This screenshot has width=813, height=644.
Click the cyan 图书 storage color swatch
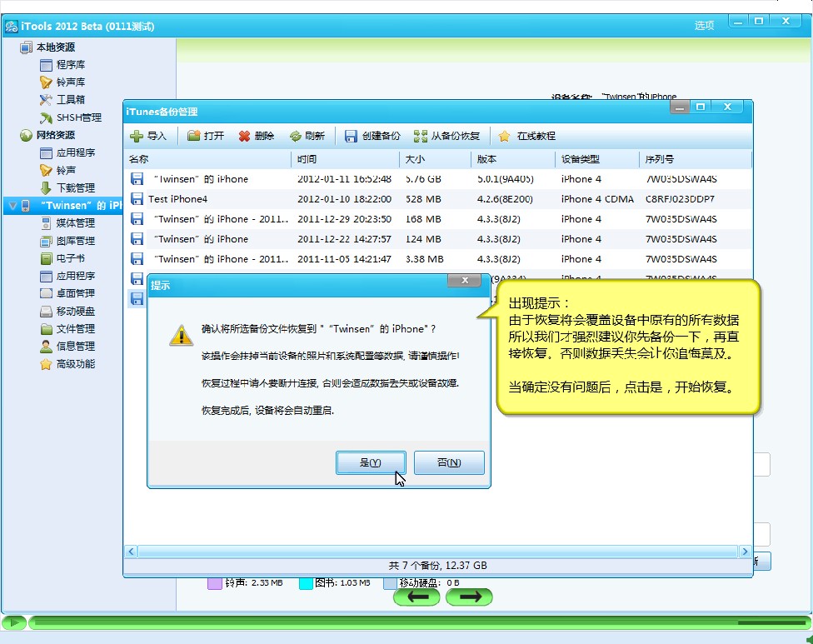click(306, 583)
